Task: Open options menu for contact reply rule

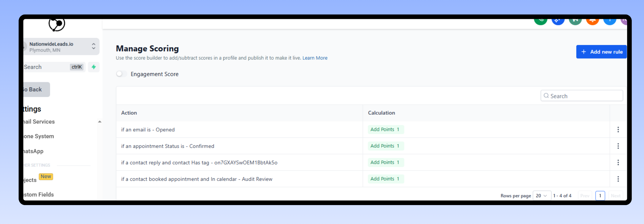Action: pyautogui.click(x=618, y=162)
